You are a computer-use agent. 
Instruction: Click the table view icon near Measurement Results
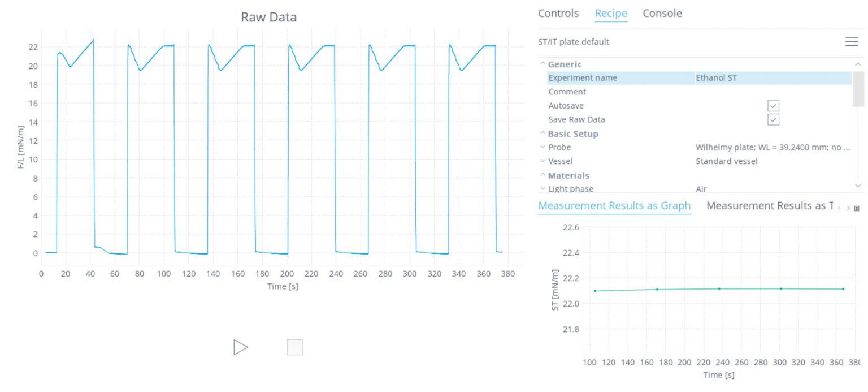(857, 208)
